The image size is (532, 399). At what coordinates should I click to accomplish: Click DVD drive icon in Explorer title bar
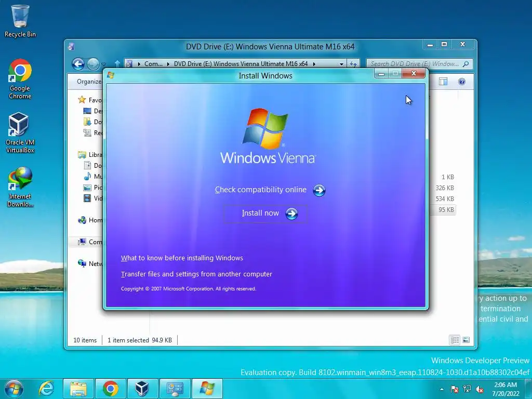click(x=71, y=46)
